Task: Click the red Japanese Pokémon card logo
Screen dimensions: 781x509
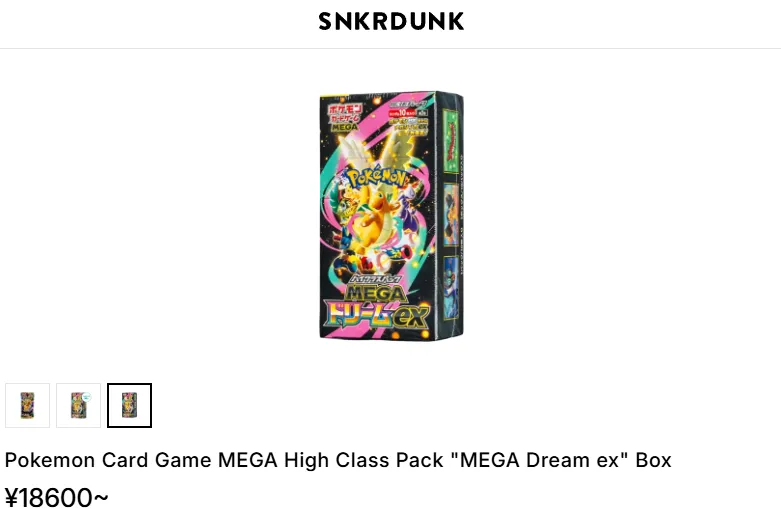Action: click(345, 117)
